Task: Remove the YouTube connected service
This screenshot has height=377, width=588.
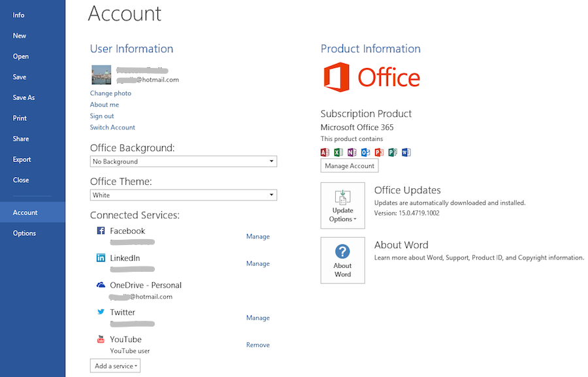Action: pos(257,344)
